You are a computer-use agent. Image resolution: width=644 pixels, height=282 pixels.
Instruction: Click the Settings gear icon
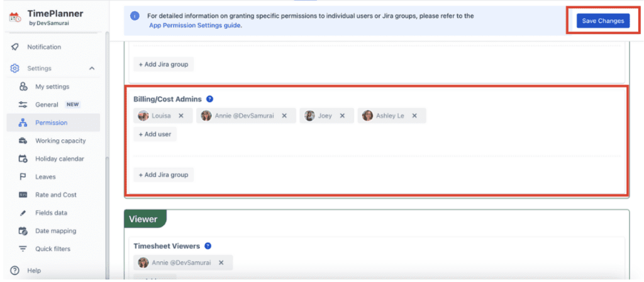pyautogui.click(x=15, y=68)
